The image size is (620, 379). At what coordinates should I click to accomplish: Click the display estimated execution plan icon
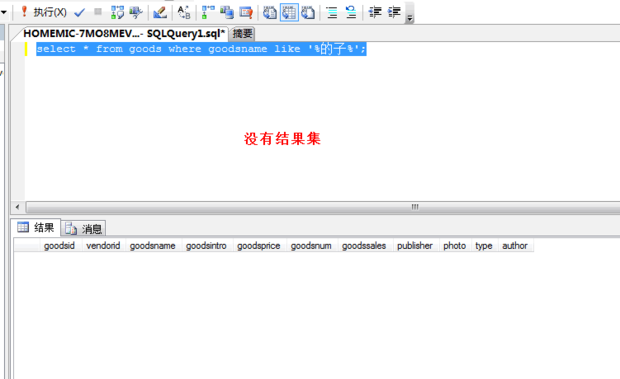click(117, 12)
